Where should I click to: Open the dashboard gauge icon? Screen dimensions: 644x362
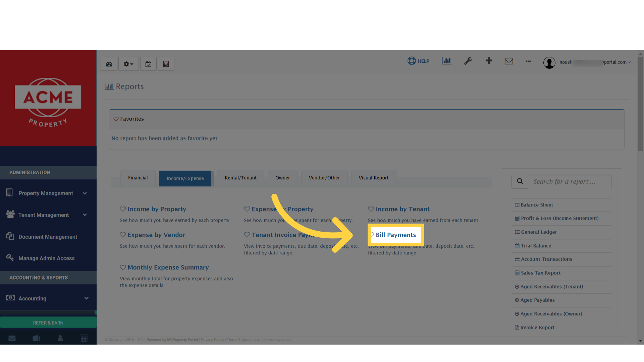tap(109, 64)
